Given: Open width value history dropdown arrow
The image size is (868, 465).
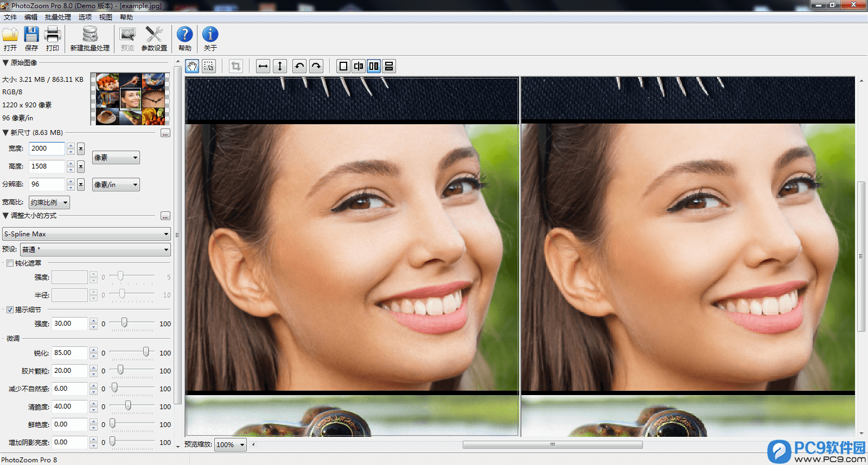Looking at the screenshot, I should 81,148.
